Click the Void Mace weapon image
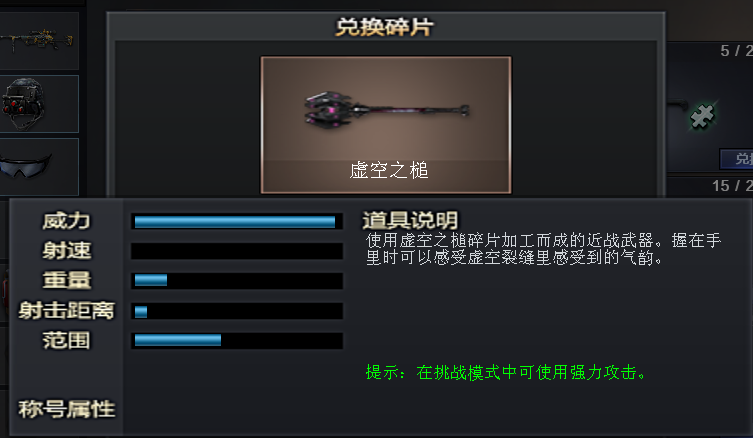 [x=386, y=111]
